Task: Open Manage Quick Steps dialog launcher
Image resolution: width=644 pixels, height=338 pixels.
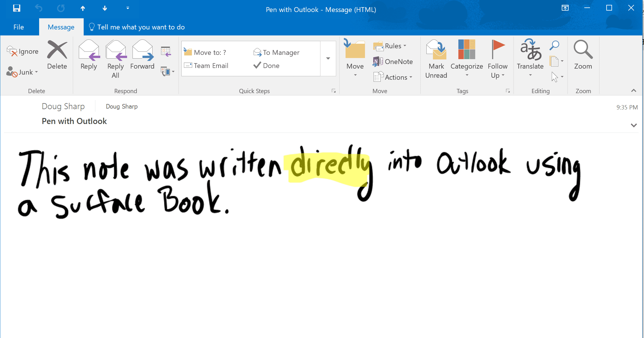Action: [334, 91]
